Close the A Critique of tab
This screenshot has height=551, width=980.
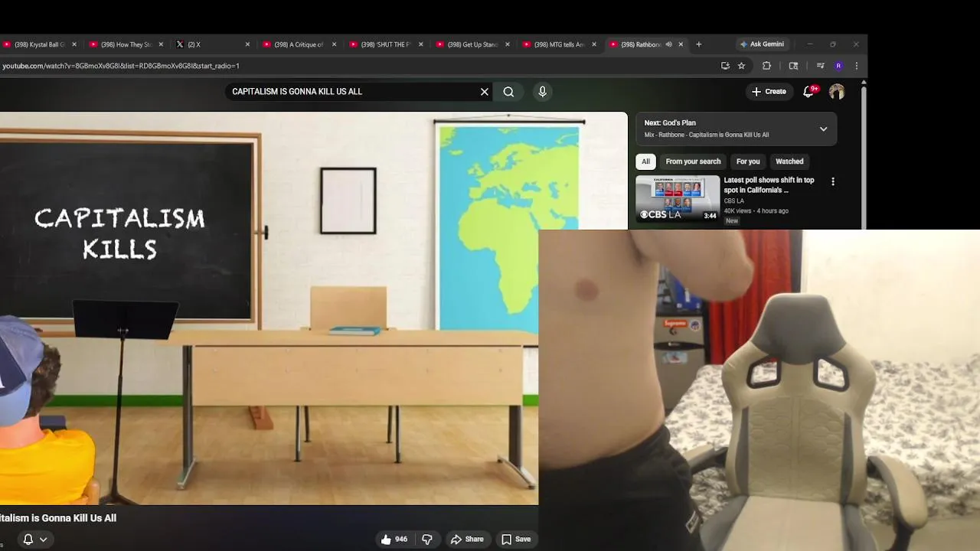[x=334, y=44]
